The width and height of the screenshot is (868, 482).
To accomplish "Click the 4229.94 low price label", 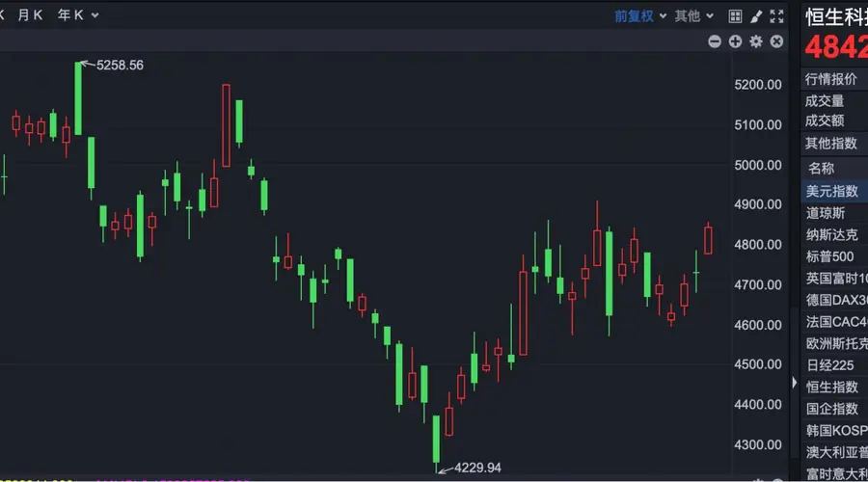I will 477,468.
